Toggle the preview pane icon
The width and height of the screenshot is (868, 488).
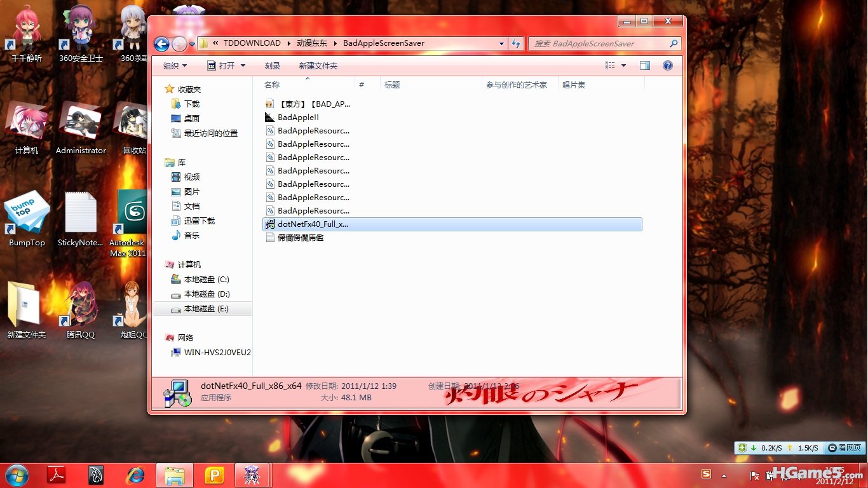(645, 65)
